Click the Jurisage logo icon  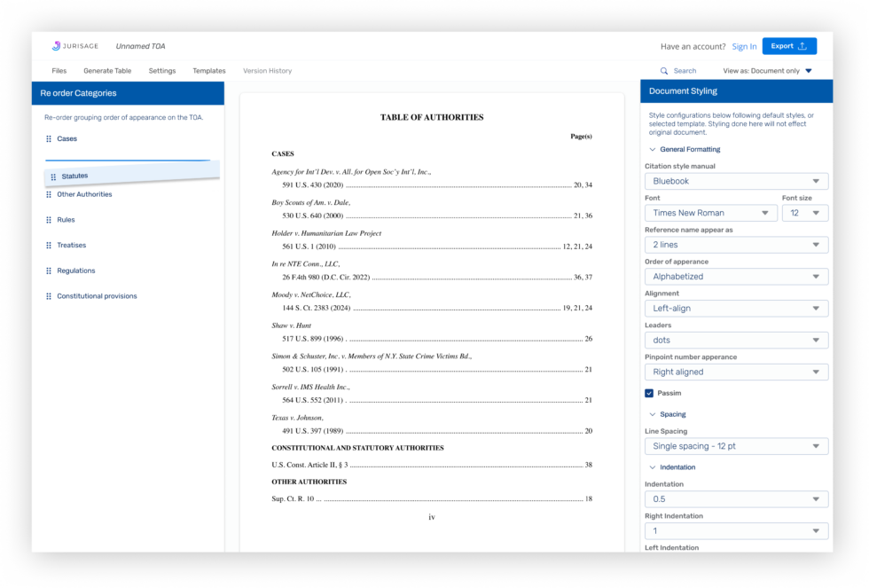[x=56, y=46]
